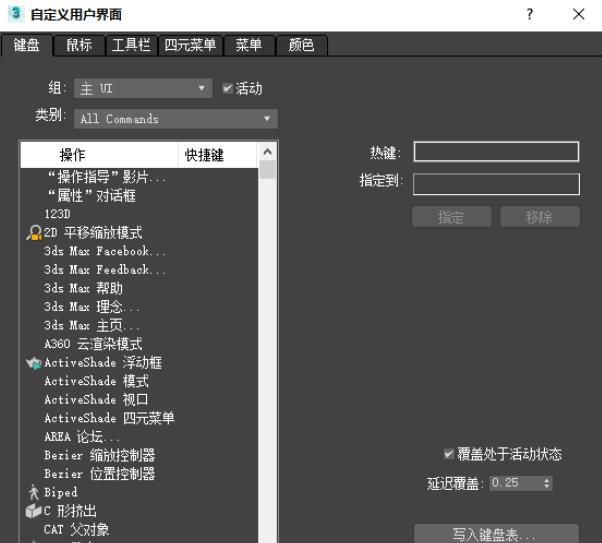The image size is (602, 543).
Task: Select the 3ds Max 理念... row
Action: tap(139, 307)
